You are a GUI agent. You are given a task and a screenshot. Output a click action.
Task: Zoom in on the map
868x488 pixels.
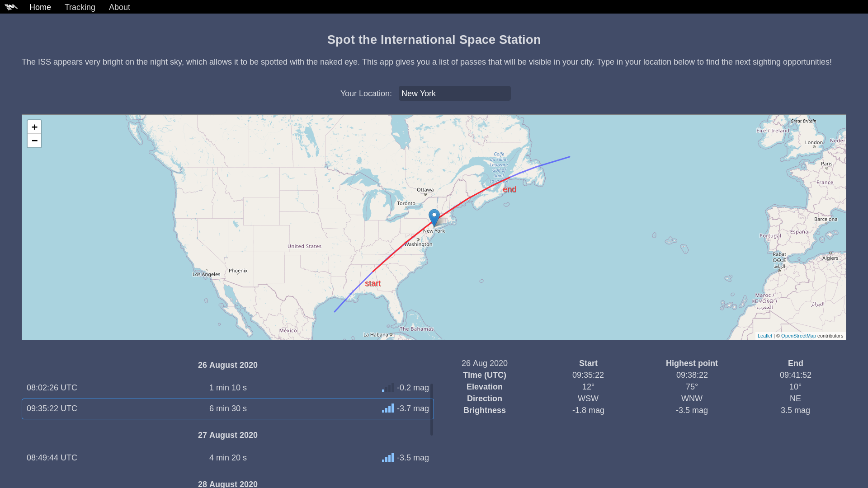34,127
